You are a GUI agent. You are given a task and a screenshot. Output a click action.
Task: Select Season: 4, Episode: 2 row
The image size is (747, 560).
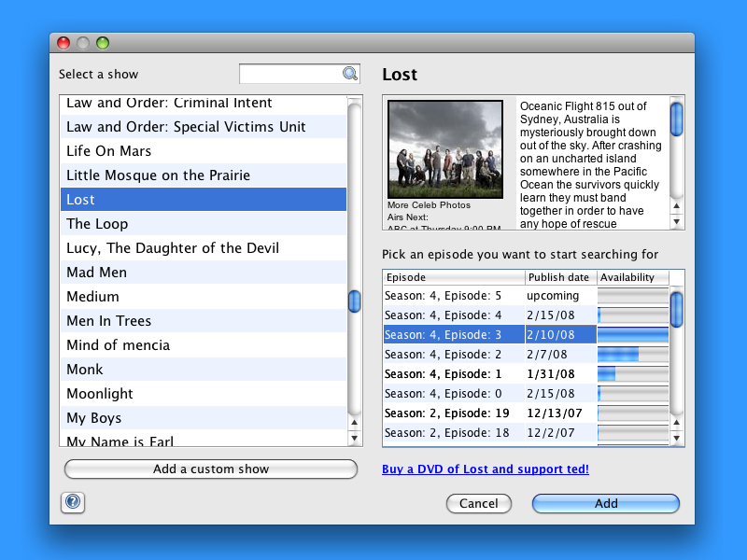pos(526,355)
